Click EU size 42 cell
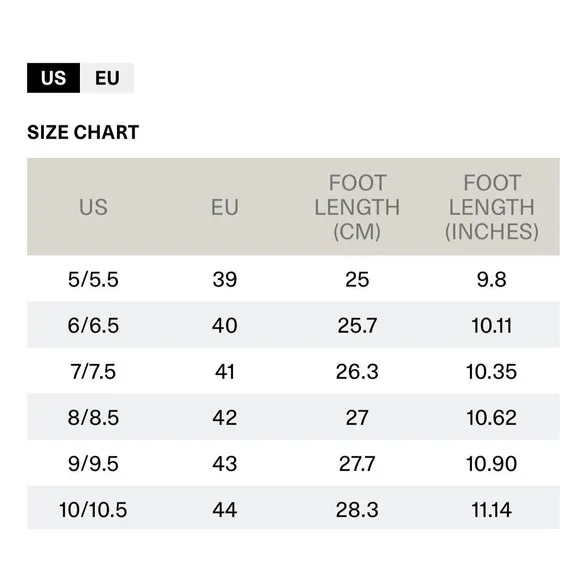The height and width of the screenshot is (580, 580). pos(225,418)
